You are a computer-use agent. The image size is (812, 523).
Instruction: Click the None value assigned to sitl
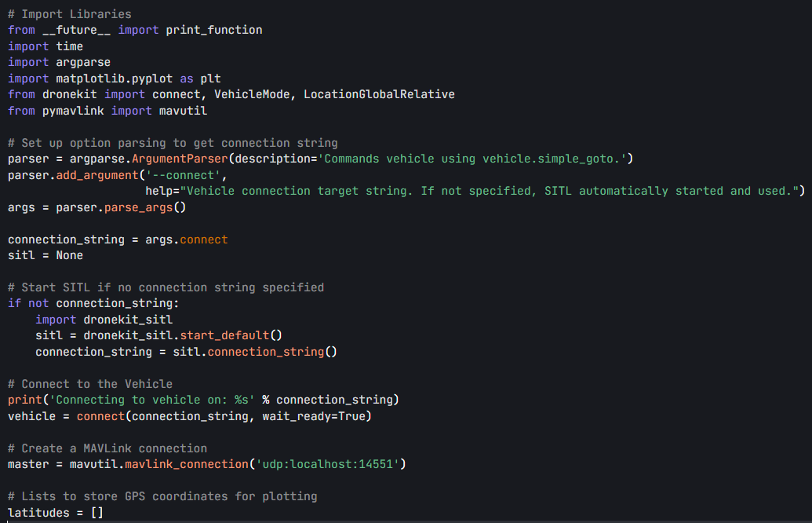coord(69,255)
